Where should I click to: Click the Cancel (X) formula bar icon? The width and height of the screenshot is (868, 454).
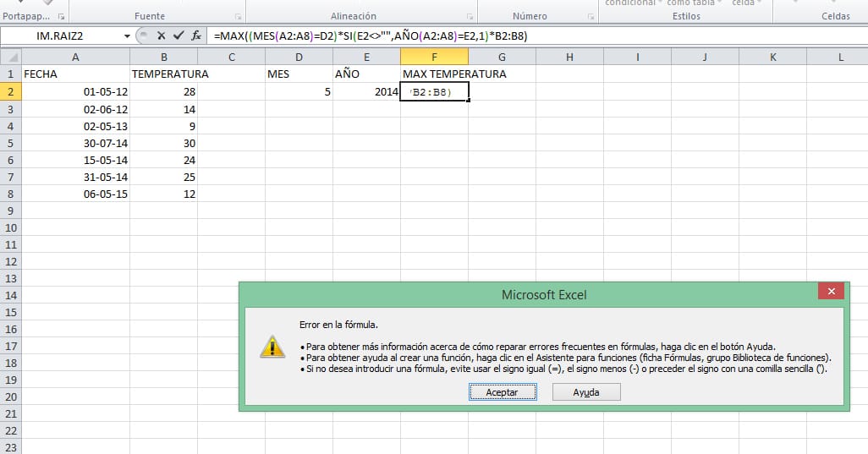tap(161, 36)
